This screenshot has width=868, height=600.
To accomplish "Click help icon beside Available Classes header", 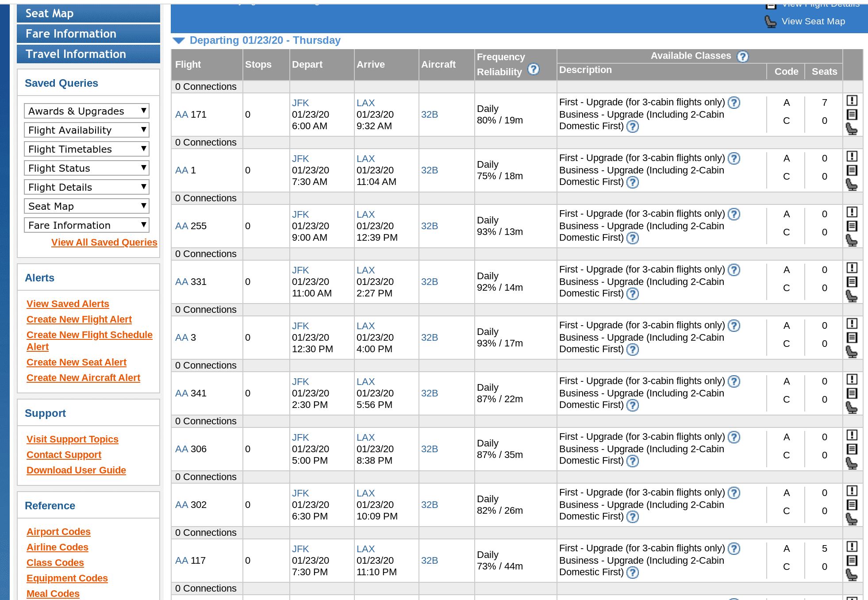I will 743,57.
